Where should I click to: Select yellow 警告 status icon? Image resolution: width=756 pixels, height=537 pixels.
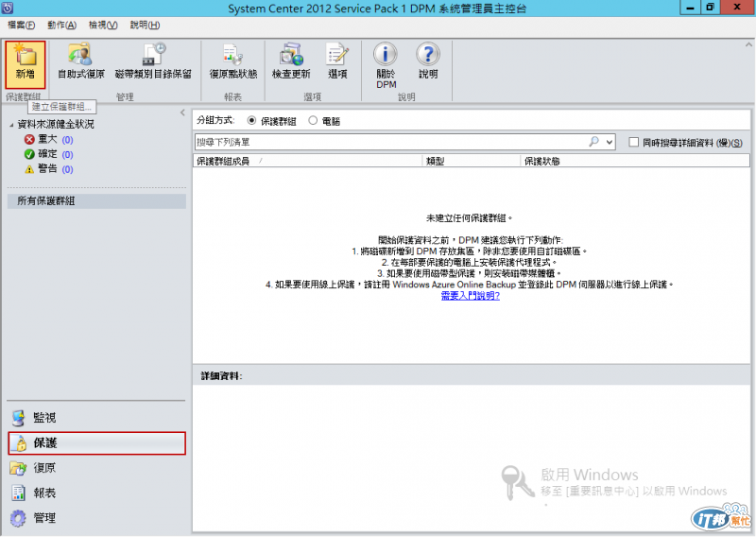pyautogui.click(x=29, y=169)
